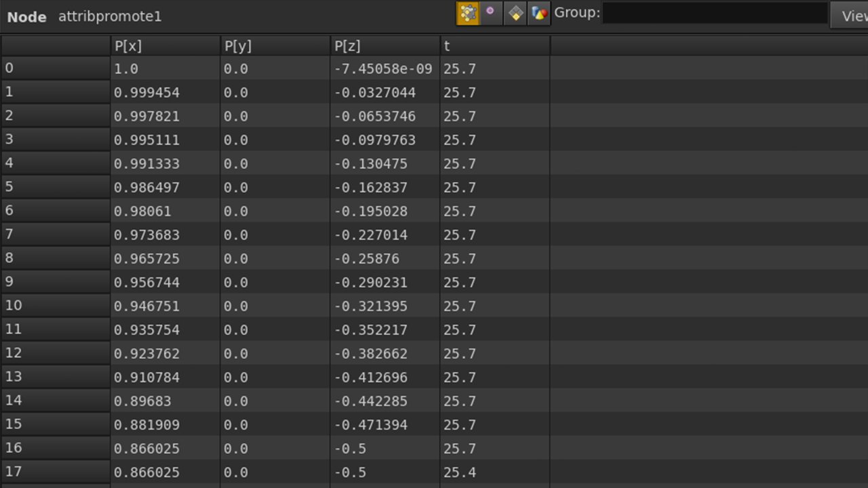This screenshot has width=868, height=488.
Task: Click the P[x] value 0.965725
Action: 146,259
